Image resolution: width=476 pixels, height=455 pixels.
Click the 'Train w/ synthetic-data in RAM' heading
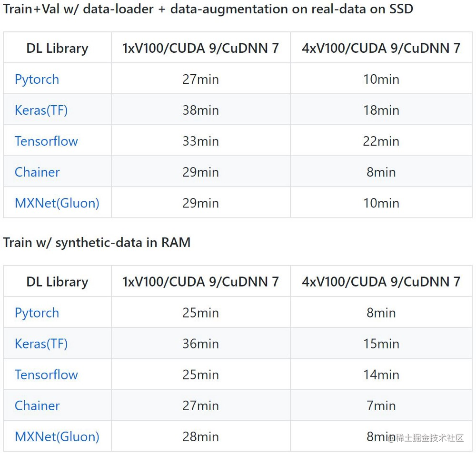97,243
